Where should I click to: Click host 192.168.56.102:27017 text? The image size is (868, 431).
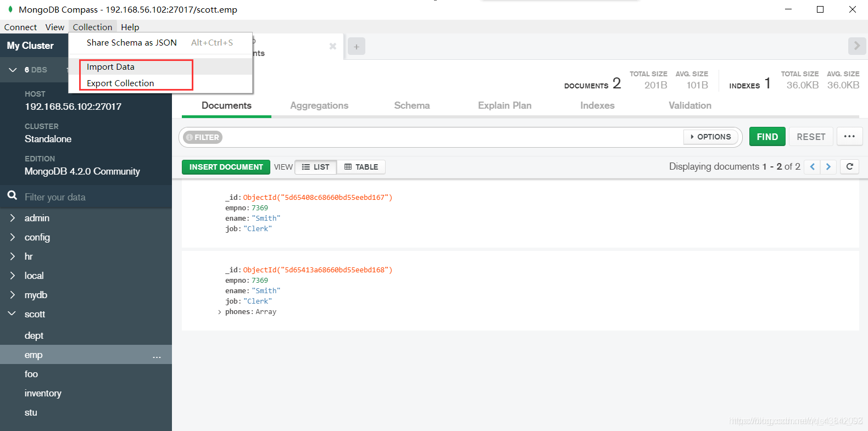(x=73, y=107)
